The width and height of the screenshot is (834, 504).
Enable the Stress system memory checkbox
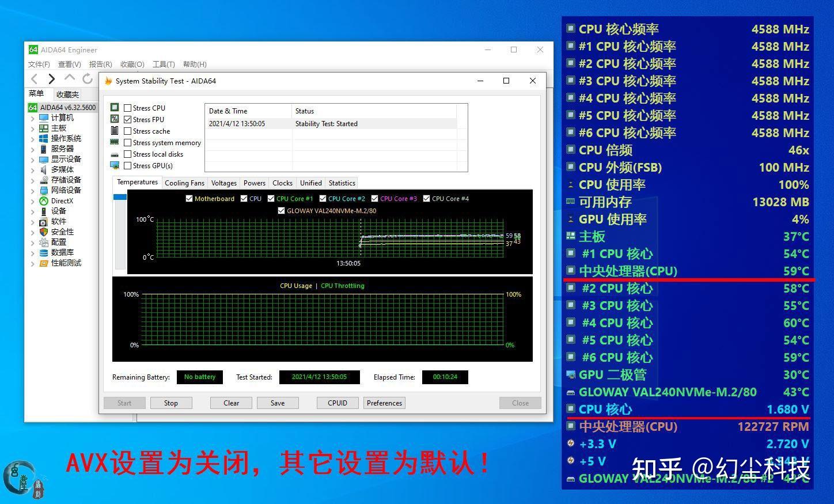click(x=128, y=142)
